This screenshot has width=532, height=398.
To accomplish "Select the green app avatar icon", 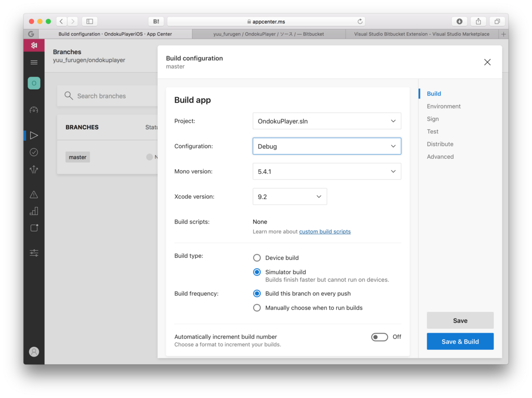I will (34, 83).
